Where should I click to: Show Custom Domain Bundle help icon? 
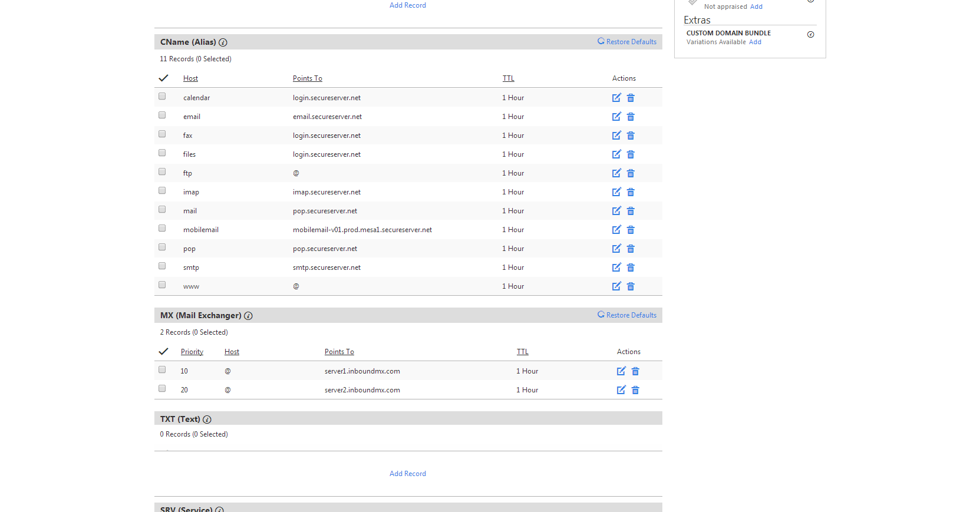click(x=811, y=34)
